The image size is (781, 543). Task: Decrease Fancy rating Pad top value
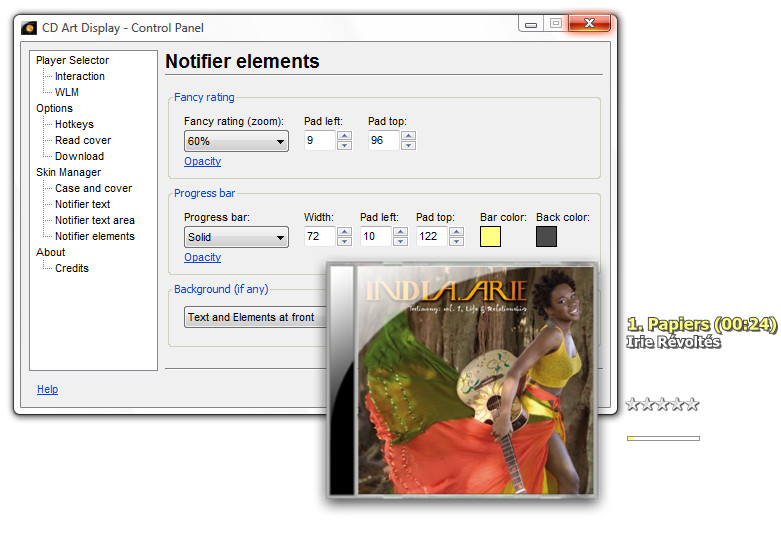click(408, 145)
